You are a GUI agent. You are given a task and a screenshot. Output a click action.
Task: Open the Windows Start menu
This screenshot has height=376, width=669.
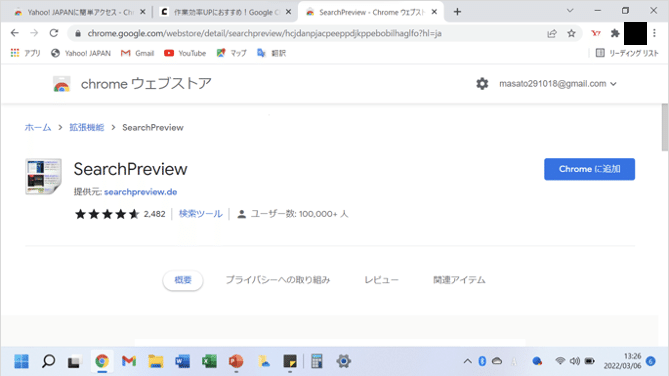[x=21, y=361]
